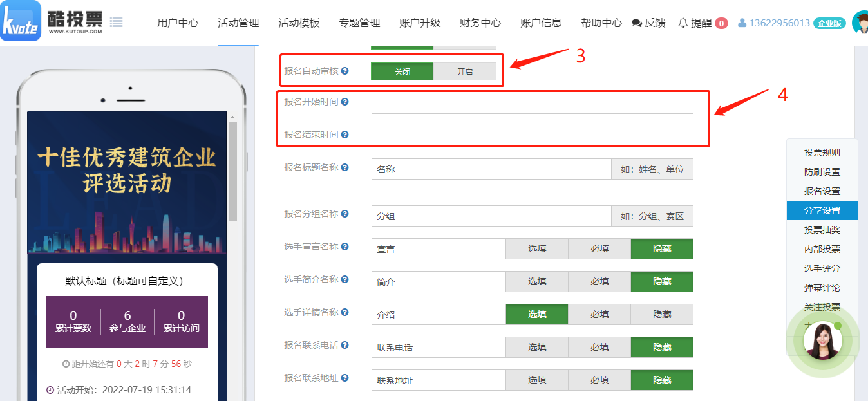Screen dimensions: 868x401
Task: Click the 报名开始时间 input field
Action: (x=533, y=103)
